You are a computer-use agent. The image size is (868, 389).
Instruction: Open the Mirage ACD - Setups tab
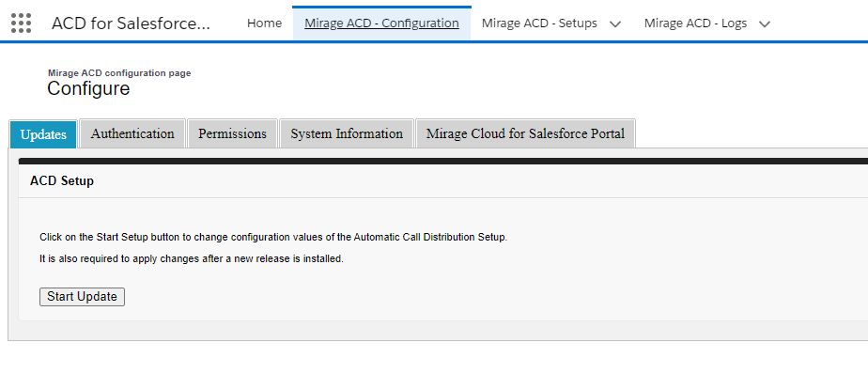pyautogui.click(x=539, y=23)
